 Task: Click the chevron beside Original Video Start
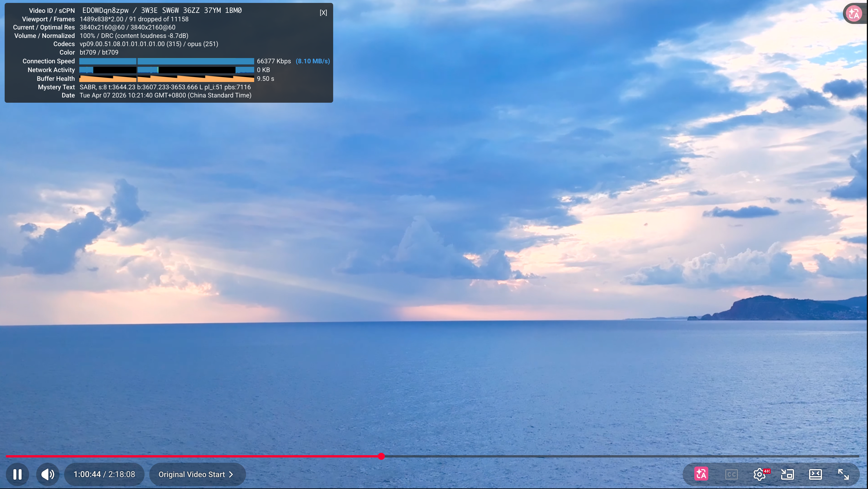[231, 474]
